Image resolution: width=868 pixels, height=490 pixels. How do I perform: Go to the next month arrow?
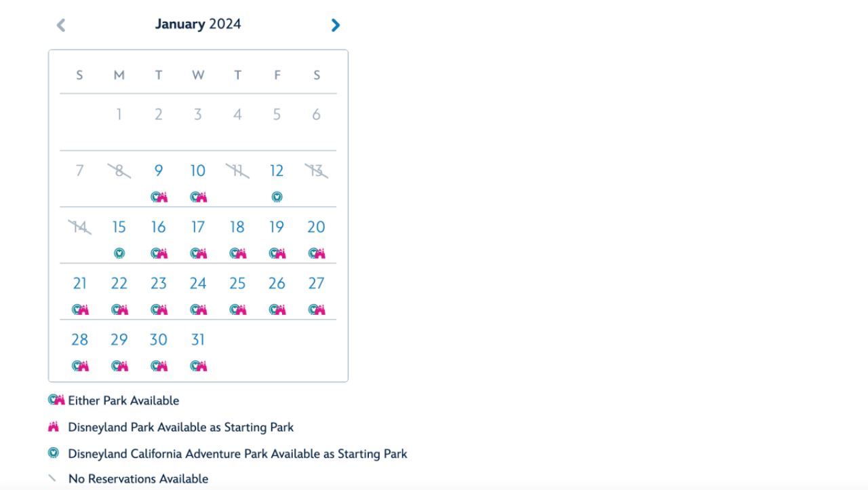point(335,25)
